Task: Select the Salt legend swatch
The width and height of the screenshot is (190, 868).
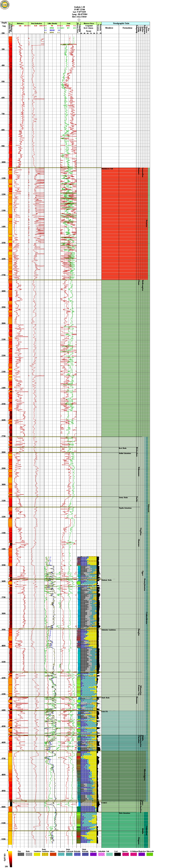Action: tap(109, 854)
